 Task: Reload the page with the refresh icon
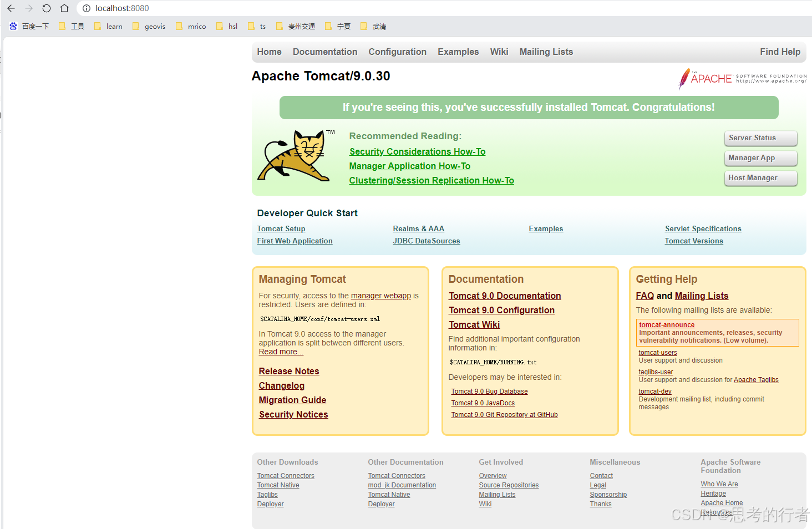click(47, 8)
